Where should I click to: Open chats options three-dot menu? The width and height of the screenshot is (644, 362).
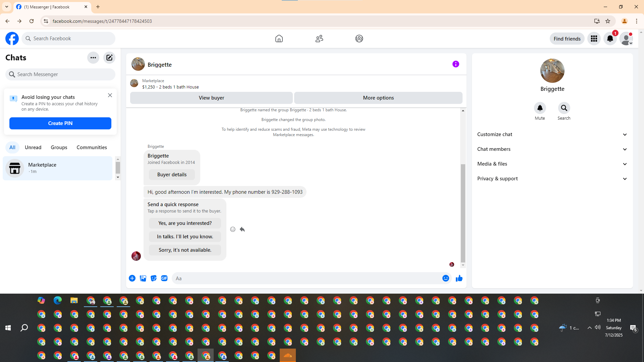(x=93, y=58)
